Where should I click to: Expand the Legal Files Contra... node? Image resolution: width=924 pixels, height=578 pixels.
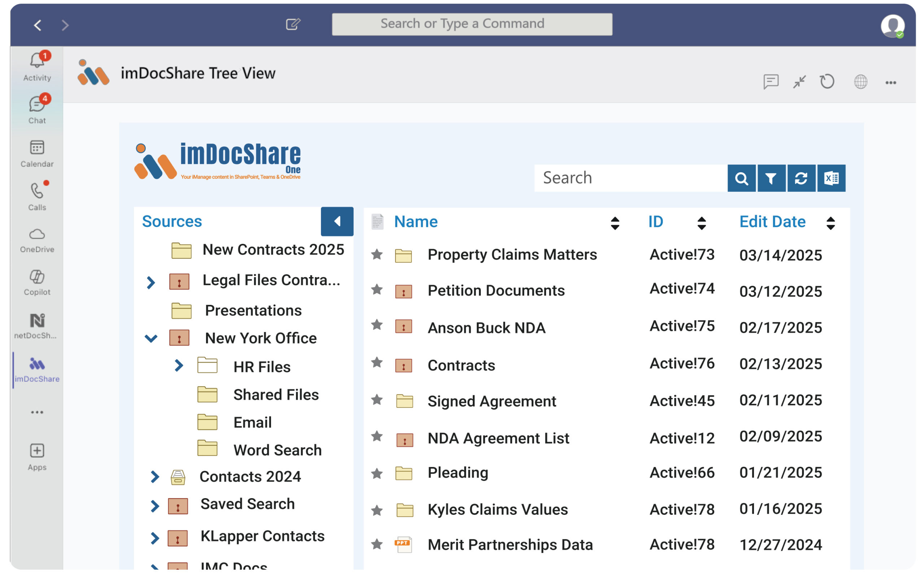coord(151,282)
